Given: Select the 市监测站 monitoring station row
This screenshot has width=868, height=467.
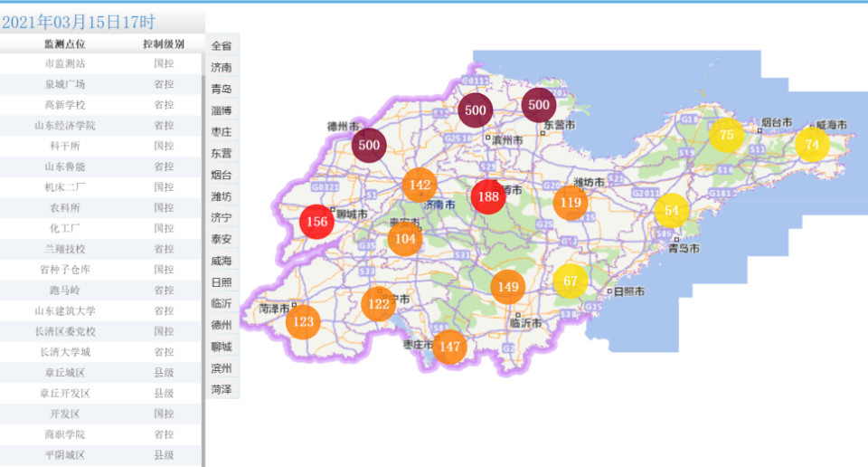Looking at the screenshot, I should click(100, 63).
